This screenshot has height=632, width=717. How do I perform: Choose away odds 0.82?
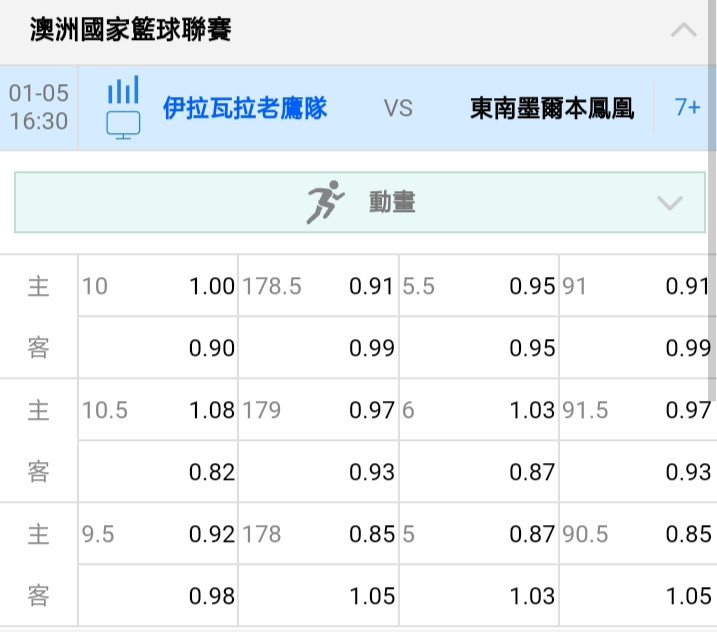[x=158, y=471]
